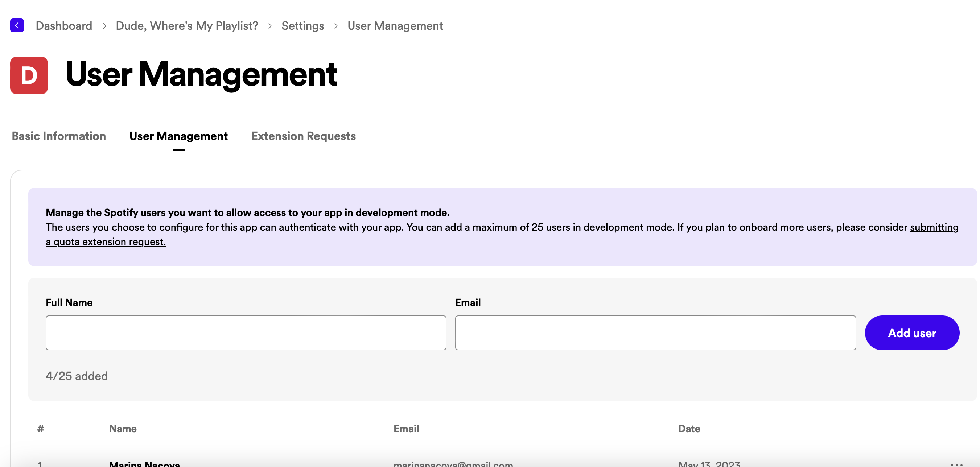The height and width of the screenshot is (467, 980).
Task: Click User Management breadcrumb item
Action: click(x=395, y=26)
